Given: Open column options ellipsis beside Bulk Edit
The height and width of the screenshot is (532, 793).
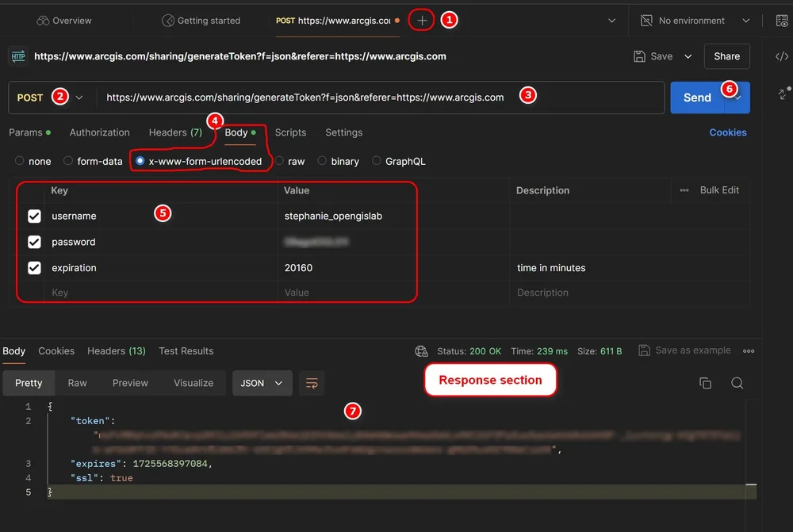Looking at the screenshot, I should [x=684, y=190].
